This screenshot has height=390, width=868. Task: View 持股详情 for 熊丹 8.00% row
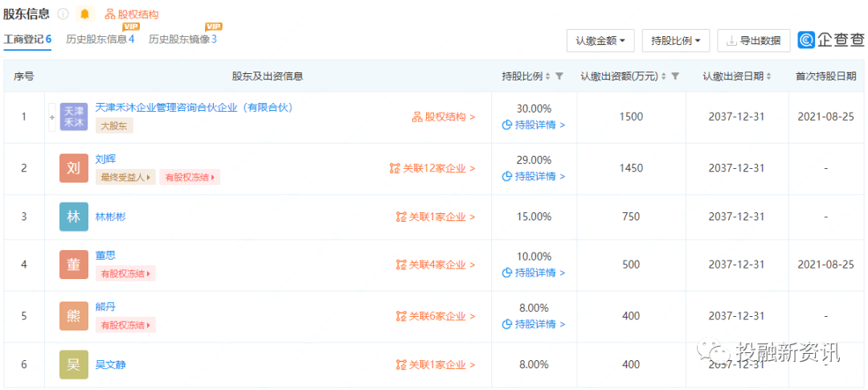[533, 324]
